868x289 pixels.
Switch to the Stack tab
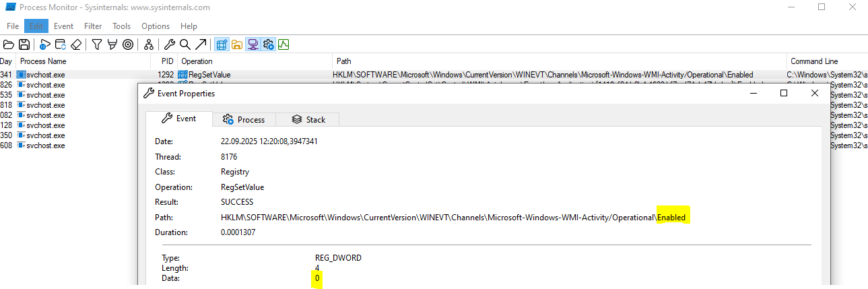coord(308,119)
